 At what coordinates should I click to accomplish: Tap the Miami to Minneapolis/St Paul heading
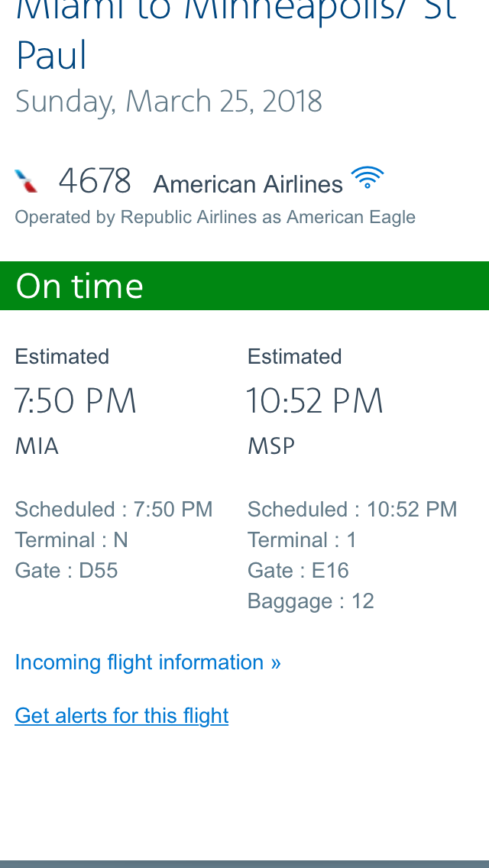pyautogui.click(x=236, y=34)
